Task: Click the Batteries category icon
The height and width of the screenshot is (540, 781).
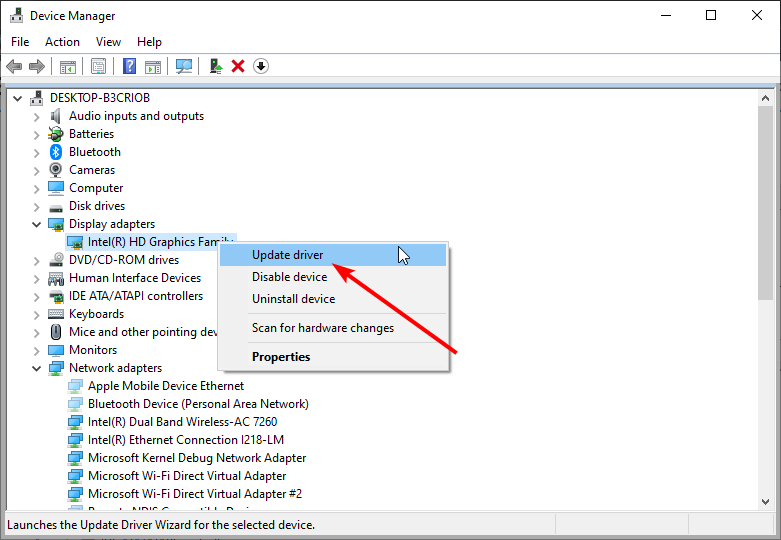Action: coord(56,134)
